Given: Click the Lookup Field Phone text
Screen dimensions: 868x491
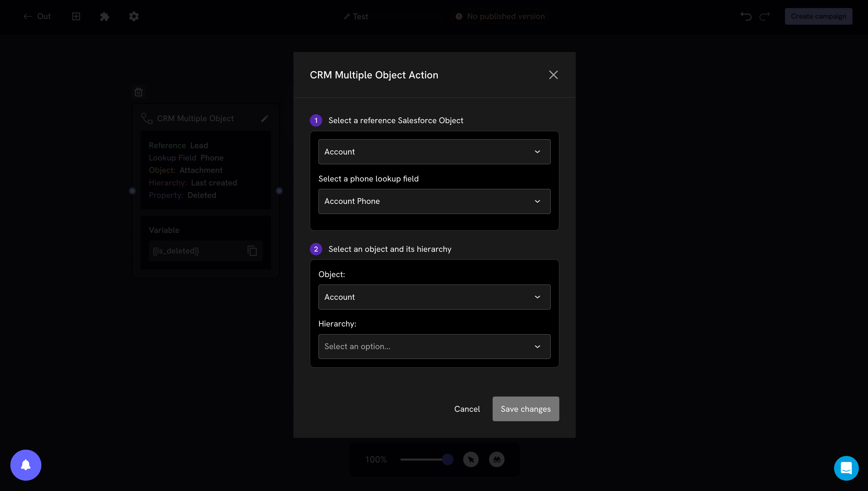Looking at the screenshot, I should tap(186, 158).
